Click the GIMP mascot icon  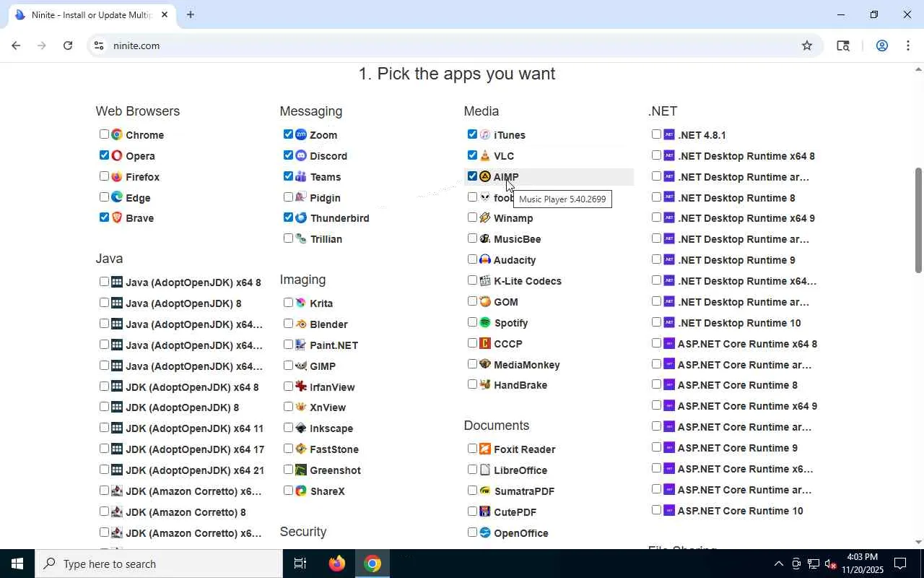[x=301, y=366]
